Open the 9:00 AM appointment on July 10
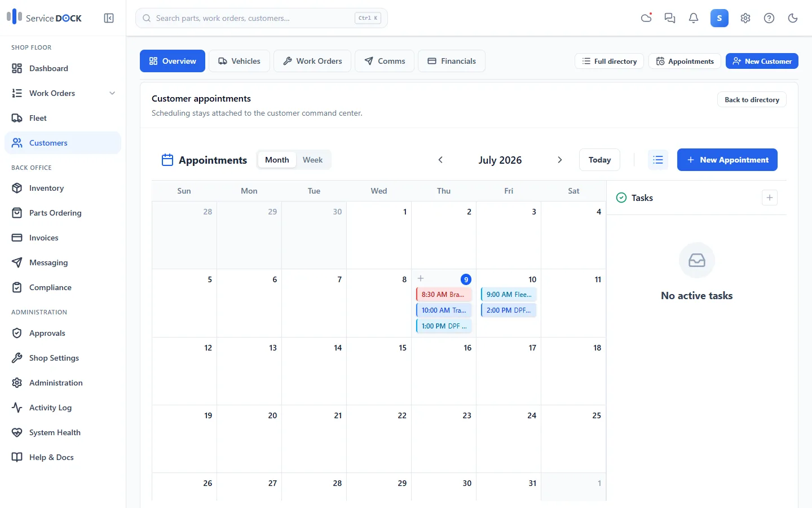 click(509, 294)
